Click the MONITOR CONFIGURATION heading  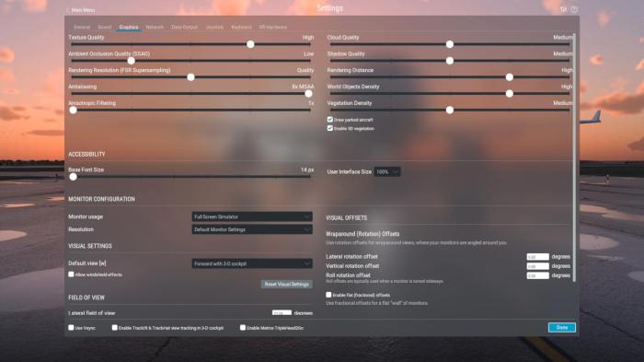click(101, 199)
